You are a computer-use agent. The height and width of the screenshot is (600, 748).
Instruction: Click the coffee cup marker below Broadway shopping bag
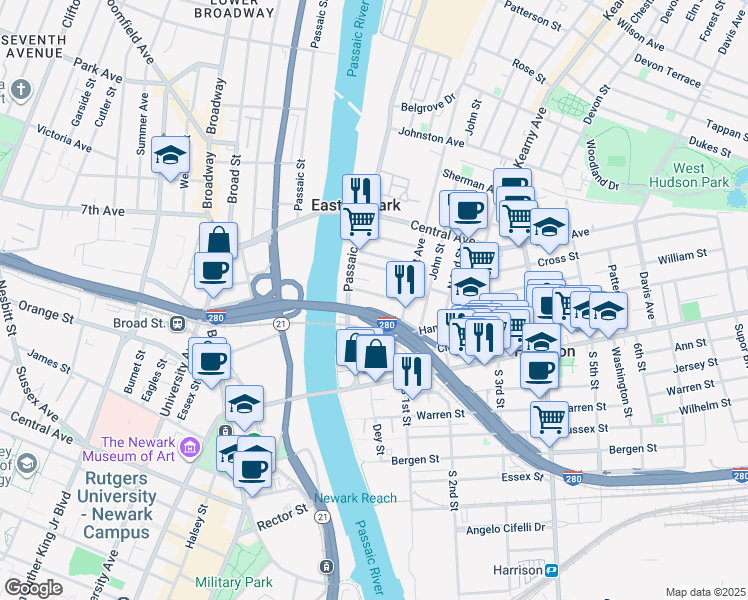(214, 272)
